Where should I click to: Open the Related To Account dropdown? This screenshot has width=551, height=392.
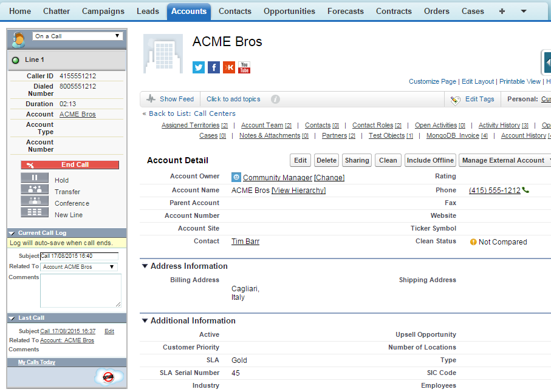coord(79,267)
